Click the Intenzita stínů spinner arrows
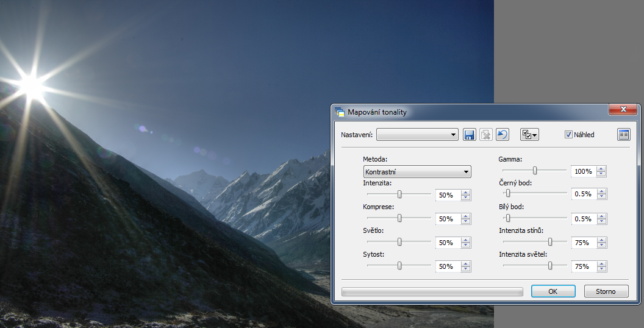The image size is (644, 328). point(601,243)
